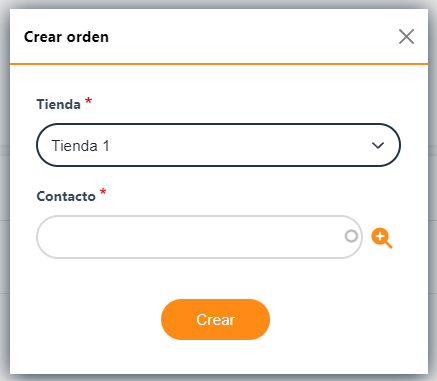Click the gray X icon in header
The height and width of the screenshot is (381, 437).
coord(406,36)
